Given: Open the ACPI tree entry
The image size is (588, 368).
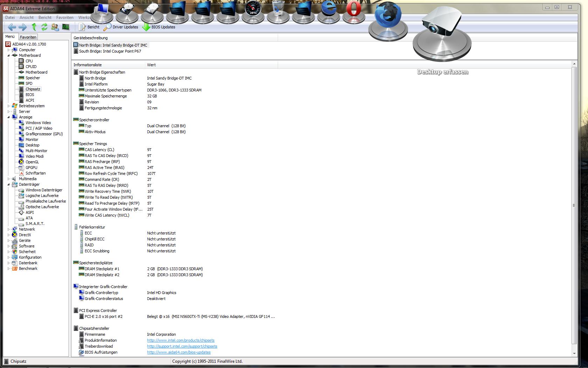Looking at the screenshot, I should pyautogui.click(x=30, y=100).
